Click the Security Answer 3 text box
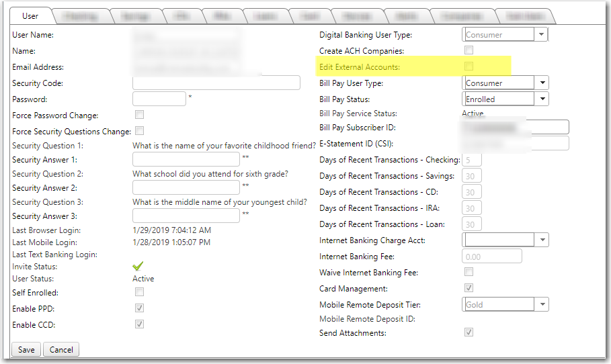This screenshot has width=611, height=364. tap(186, 216)
